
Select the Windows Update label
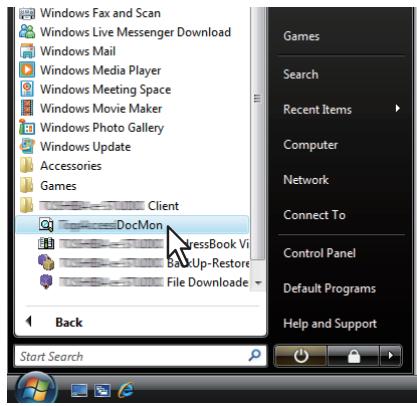(86, 147)
